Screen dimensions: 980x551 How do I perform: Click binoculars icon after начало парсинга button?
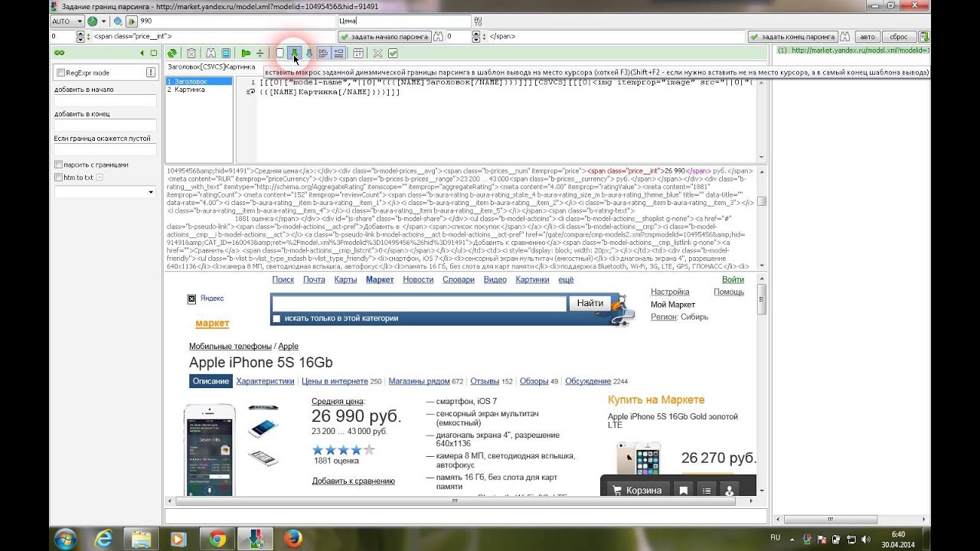[x=438, y=36]
